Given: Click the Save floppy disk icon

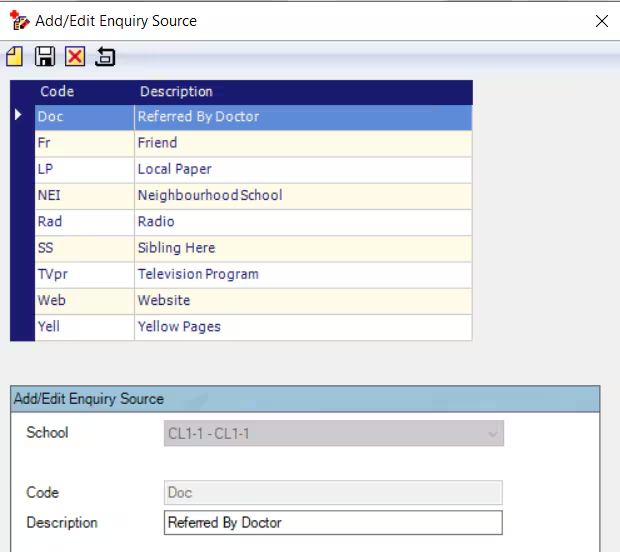Looking at the screenshot, I should pyautogui.click(x=45, y=57).
